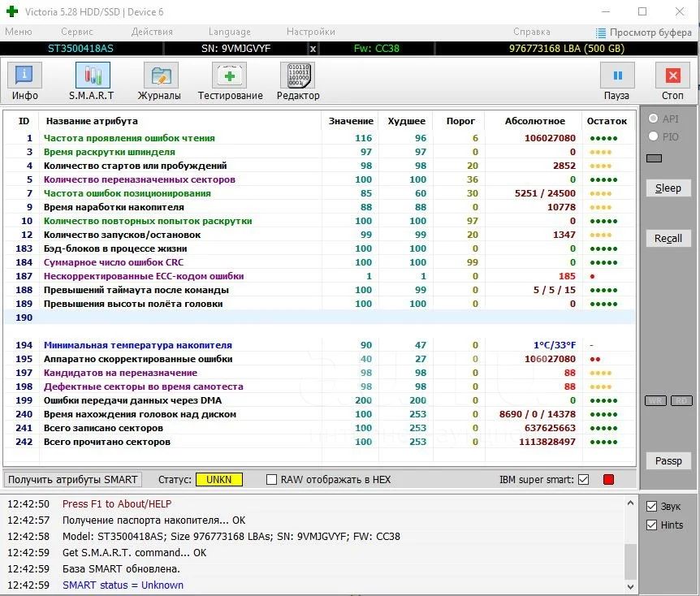Open the S.M.A.R.T attributes view
The width and height of the screenshot is (700, 596).
coord(92,82)
